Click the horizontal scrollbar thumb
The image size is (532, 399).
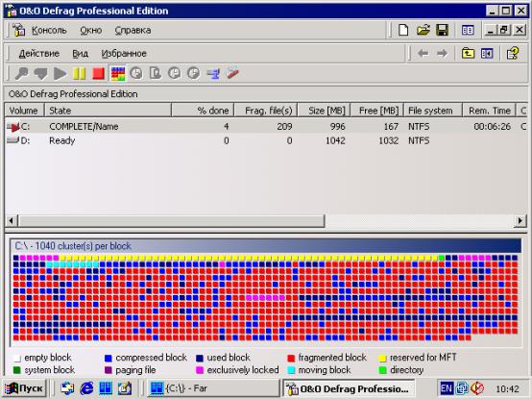(x=171, y=220)
